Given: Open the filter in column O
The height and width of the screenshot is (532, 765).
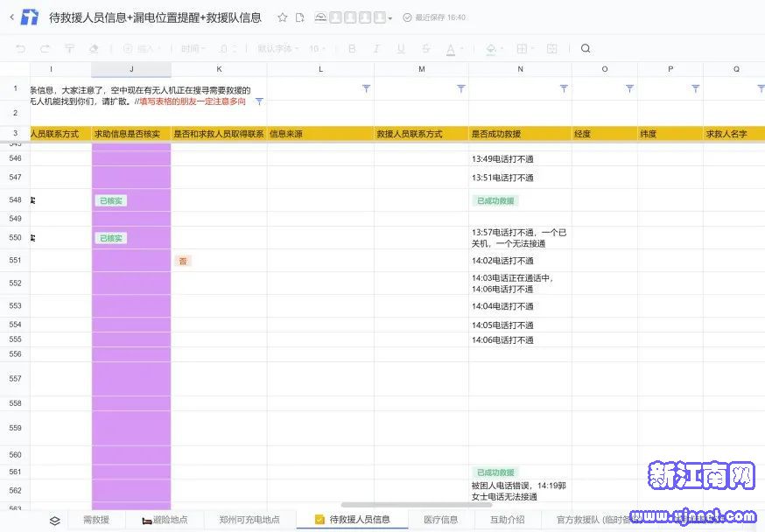Looking at the screenshot, I should click(x=630, y=88).
